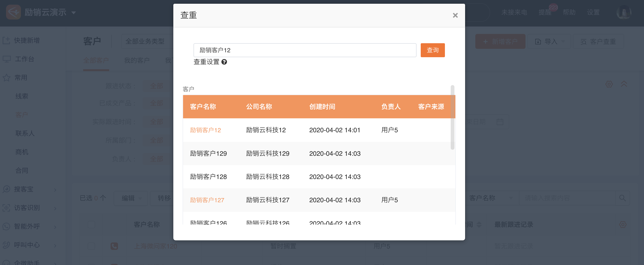Click the 查重设置 help question icon
This screenshot has height=265, width=644.
click(x=224, y=62)
